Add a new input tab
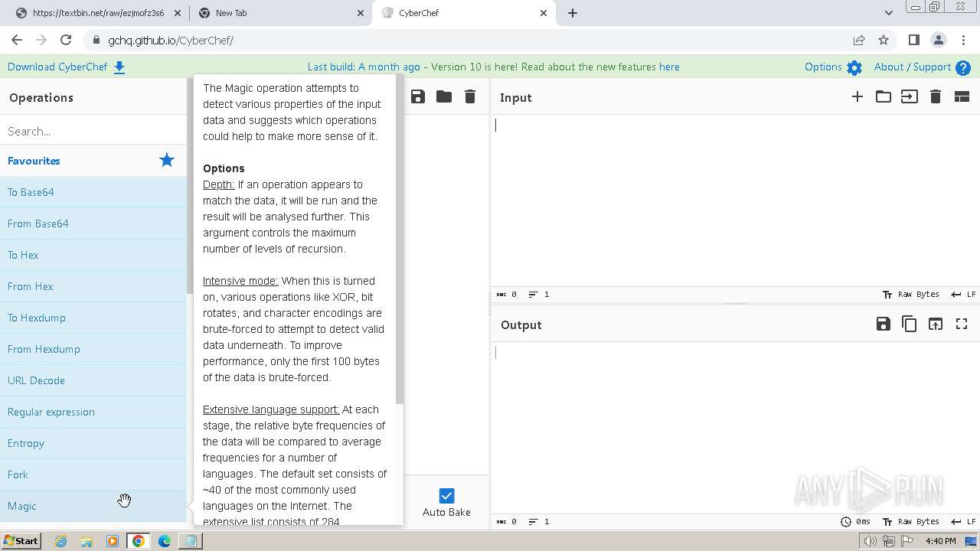This screenshot has height=551, width=980. coord(857,96)
